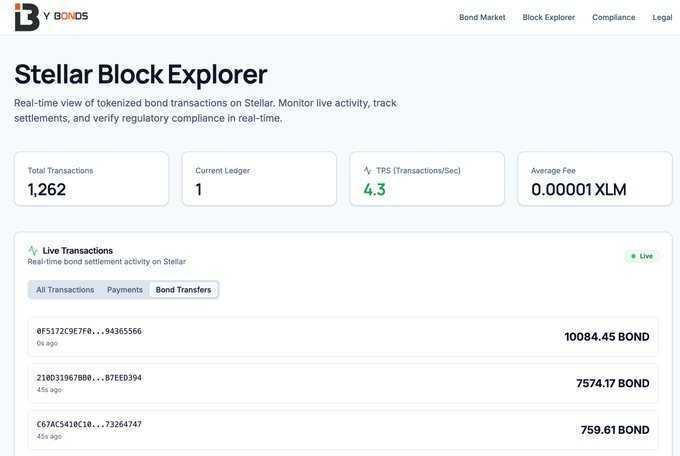
Task: Click the '0s ago' timestamp
Action: pyautogui.click(x=47, y=343)
